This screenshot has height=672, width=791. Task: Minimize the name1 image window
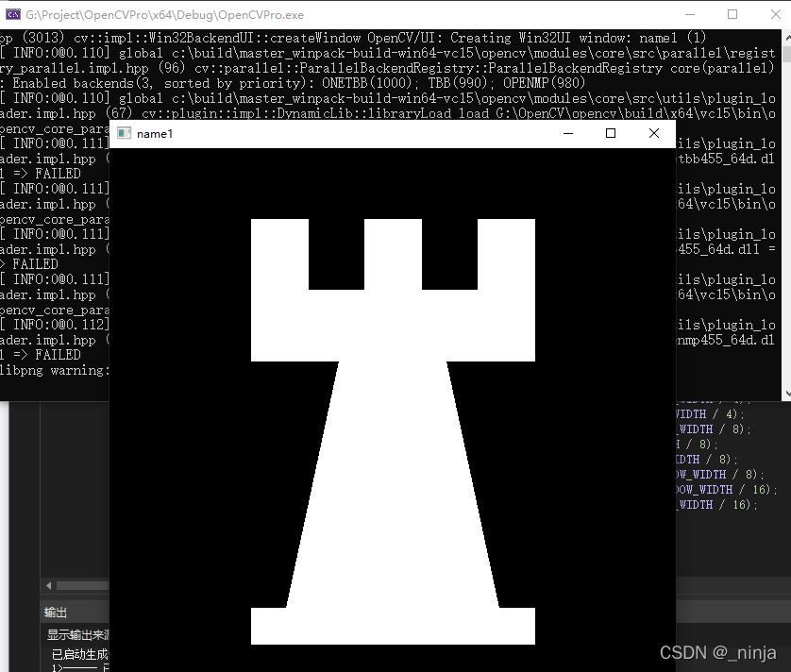pos(568,133)
